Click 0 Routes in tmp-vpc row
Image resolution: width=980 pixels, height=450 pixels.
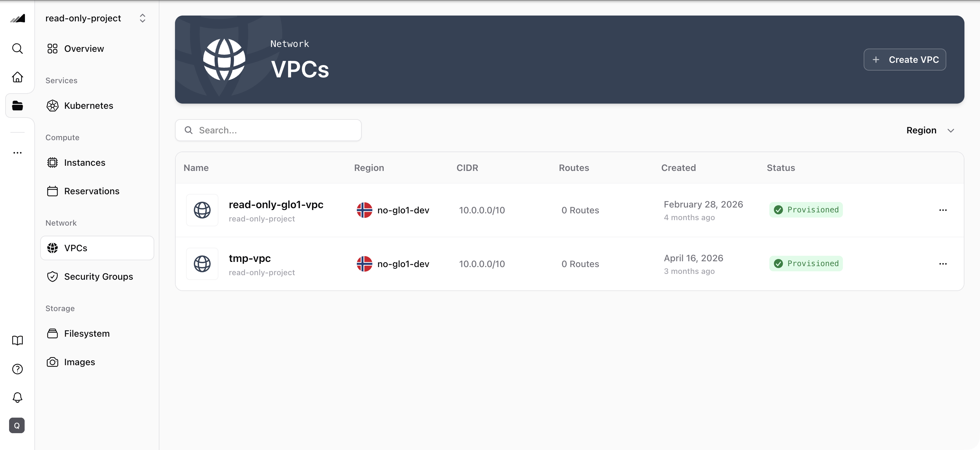(x=580, y=264)
